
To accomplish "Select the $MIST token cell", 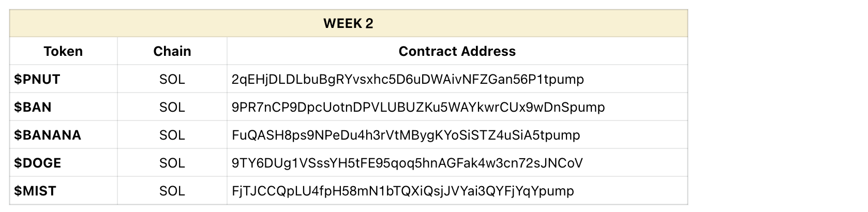I will [63, 191].
